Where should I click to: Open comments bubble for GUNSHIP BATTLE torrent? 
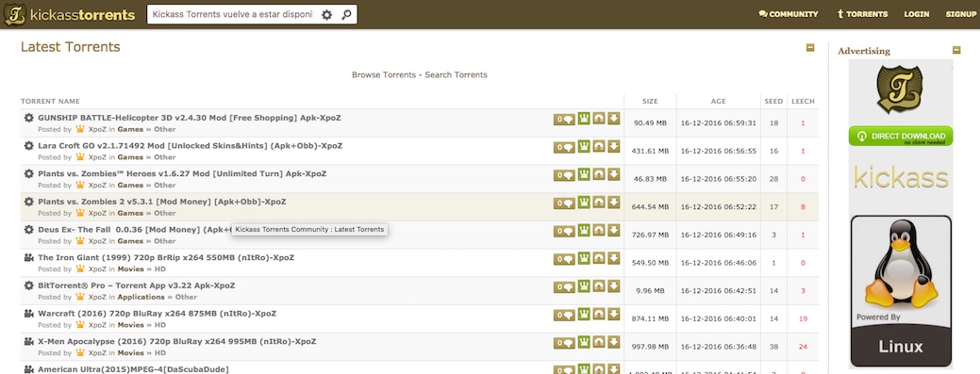click(564, 120)
